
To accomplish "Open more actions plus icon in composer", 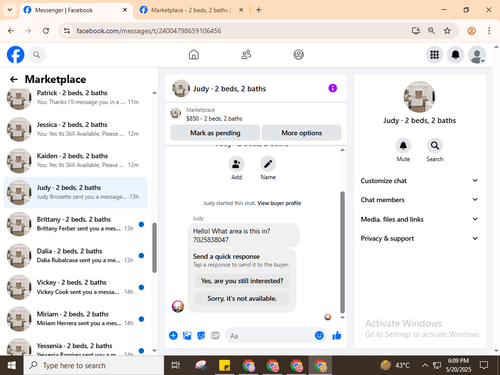I will pos(173,335).
